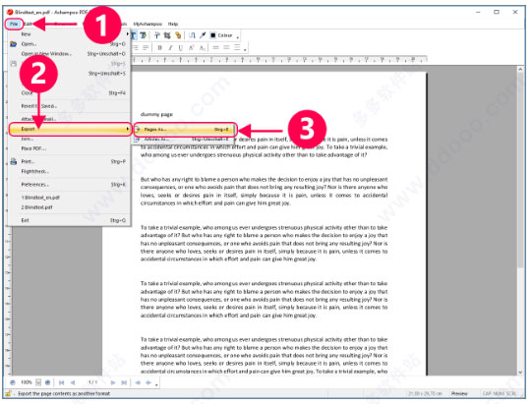Expand the New submenu
Image resolution: width=532 pixels, height=404 pixels.
69,34
